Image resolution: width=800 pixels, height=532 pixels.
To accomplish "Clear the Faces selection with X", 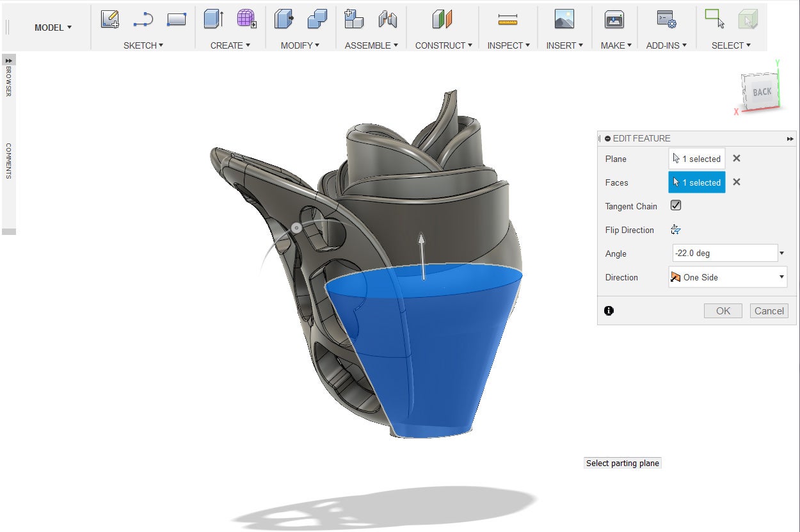I will [x=737, y=182].
